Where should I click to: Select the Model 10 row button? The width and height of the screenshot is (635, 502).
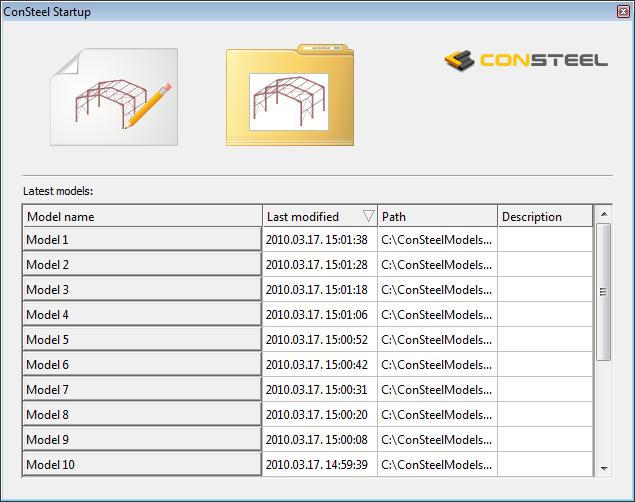pyautogui.click(x=142, y=464)
